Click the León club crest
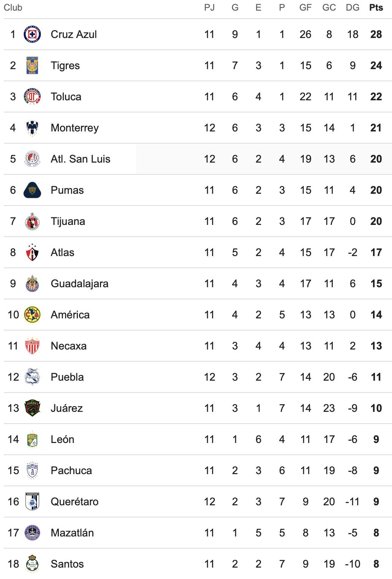The image size is (392, 579). tap(32, 439)
